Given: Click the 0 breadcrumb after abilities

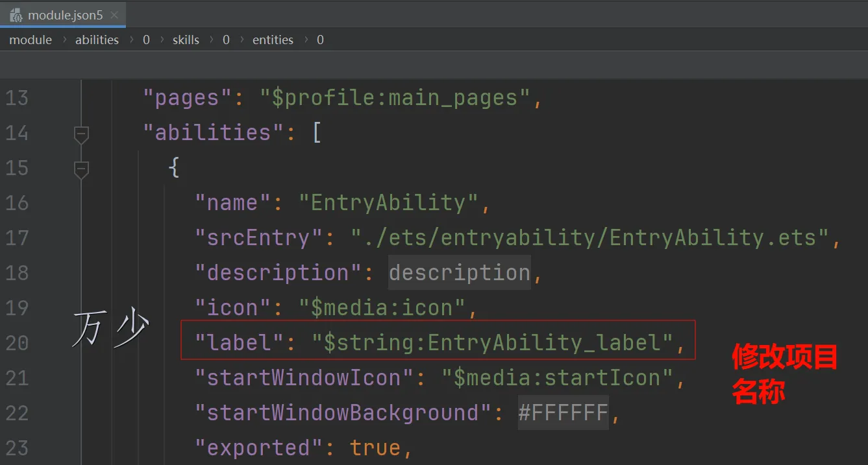Looking at the screenshot, I should coord(146,40).
